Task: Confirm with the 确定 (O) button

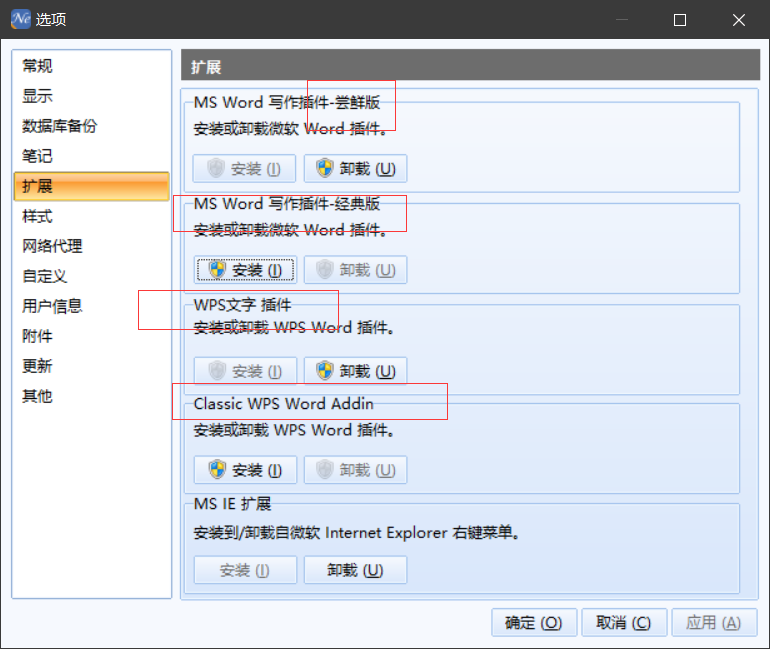Action: (x=534, y=622)
